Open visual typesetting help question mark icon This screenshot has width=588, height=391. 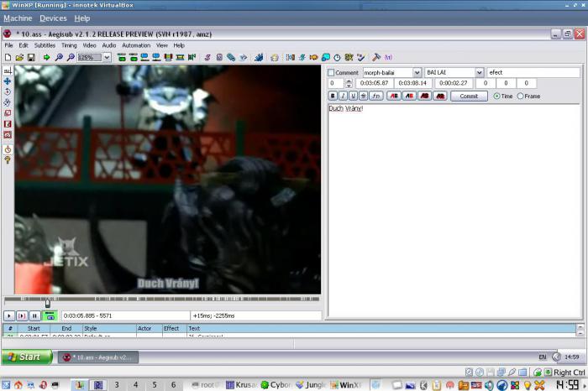point(8,160)
